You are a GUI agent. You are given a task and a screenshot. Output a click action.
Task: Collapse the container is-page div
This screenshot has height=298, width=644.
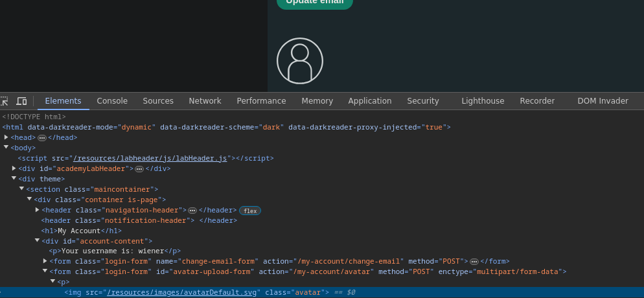point(30,199)
